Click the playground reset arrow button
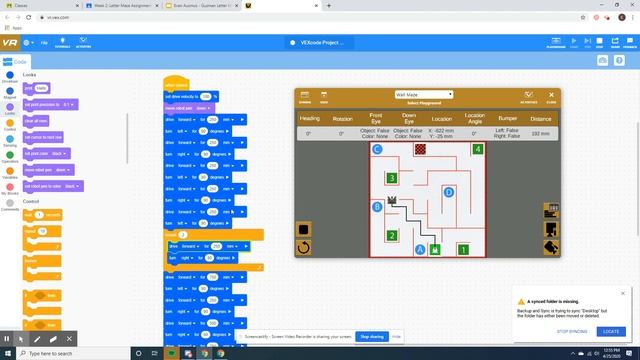This screenshot has width=640, height=360. click(x=303, y=247)
